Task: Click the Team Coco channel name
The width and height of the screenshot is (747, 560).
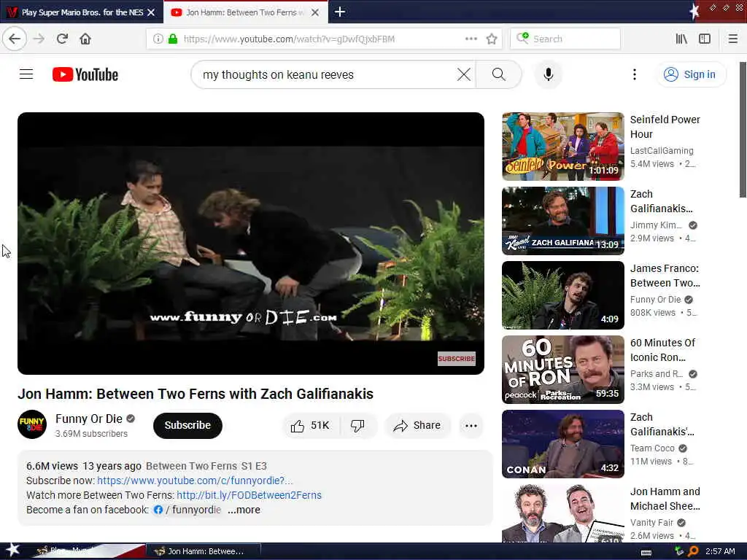Action: click(652, 448)
